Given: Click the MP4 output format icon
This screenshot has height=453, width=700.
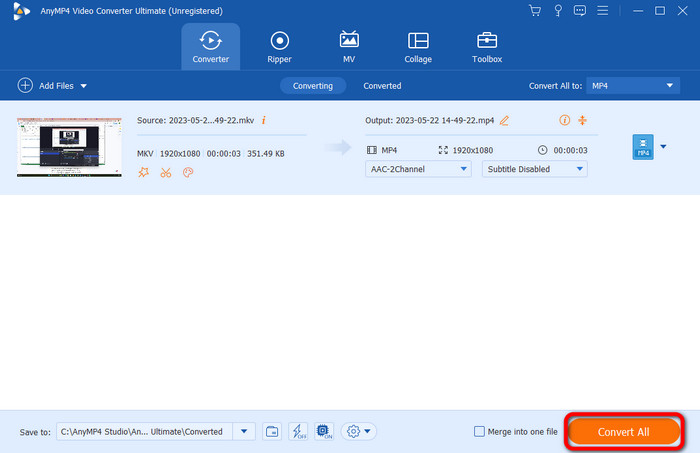Looking at the screenshot, I should [x=643, y=147].
